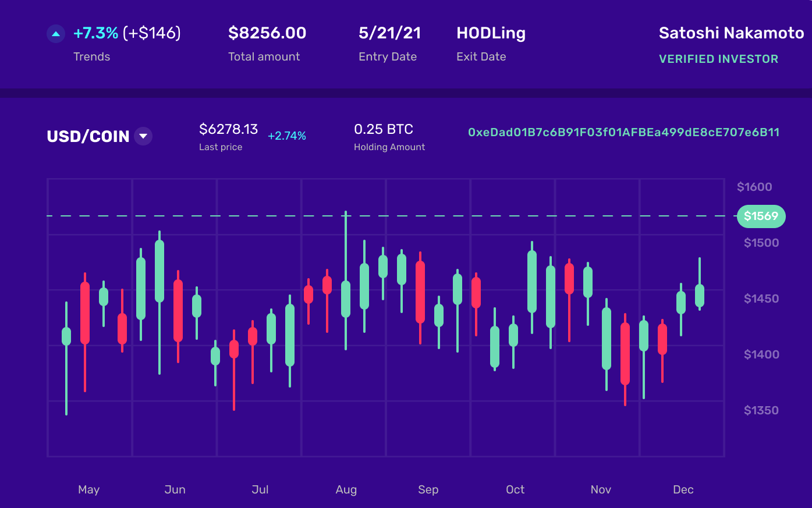Screen dimensions: 812x508
Task: Click the May label on time axis
Action: [x=89, y=489]
